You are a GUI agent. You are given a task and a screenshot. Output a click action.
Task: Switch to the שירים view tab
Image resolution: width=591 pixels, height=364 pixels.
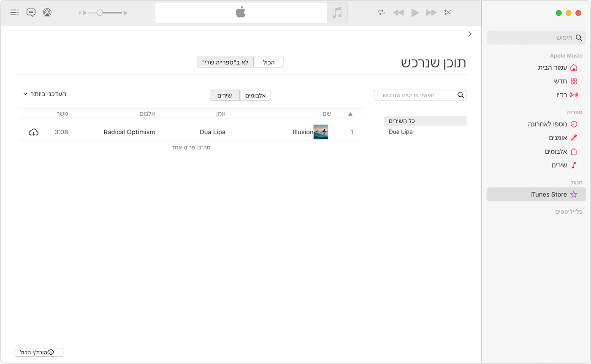[225, 95]
